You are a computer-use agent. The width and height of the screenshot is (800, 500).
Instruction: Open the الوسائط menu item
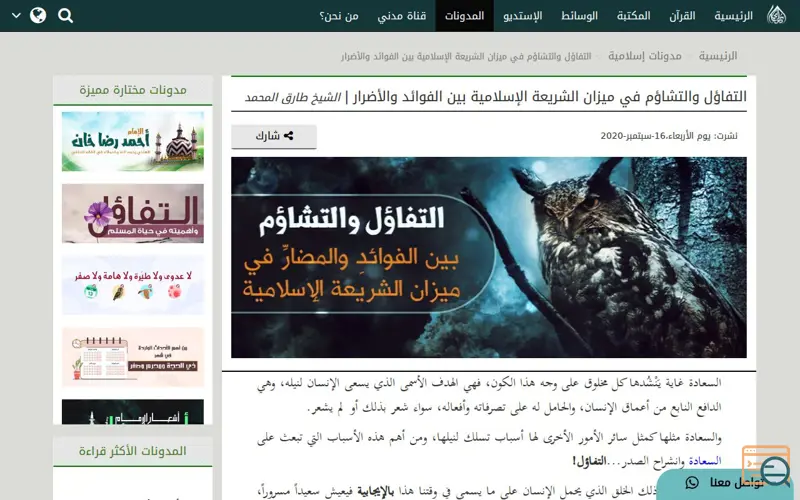tap(579, 16)
